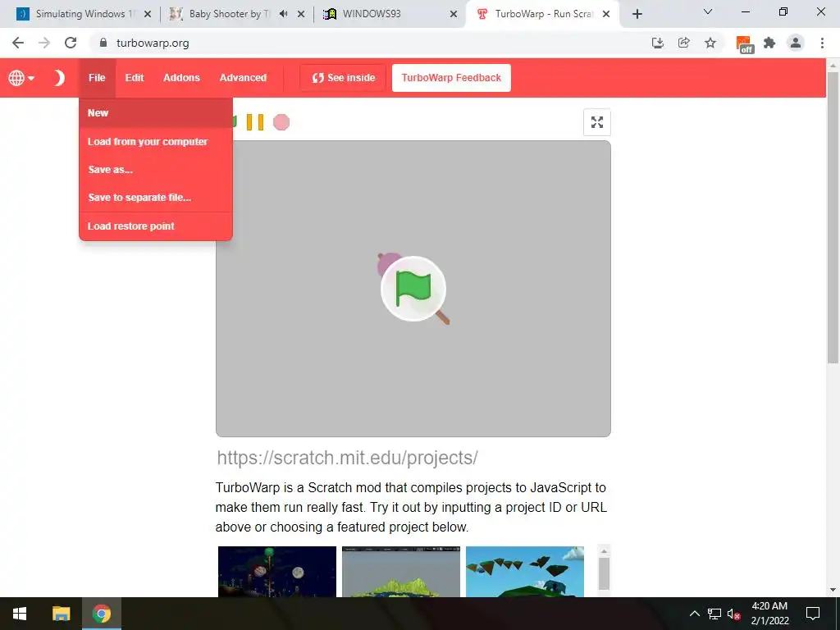Mute the Baby Shooter tab audio
Image resolution: width=840 pixels, height=630 pixels.
tap(283, 14)
